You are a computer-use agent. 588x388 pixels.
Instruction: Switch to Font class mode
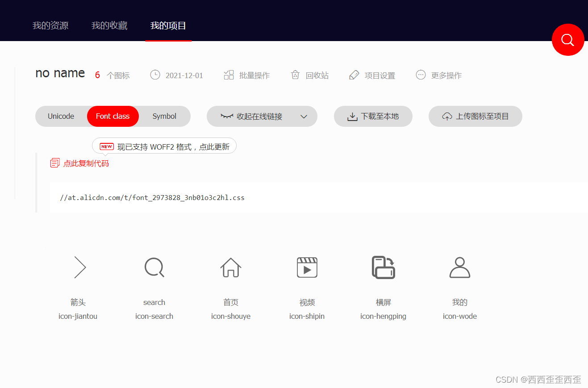click(x=113, y=116)
